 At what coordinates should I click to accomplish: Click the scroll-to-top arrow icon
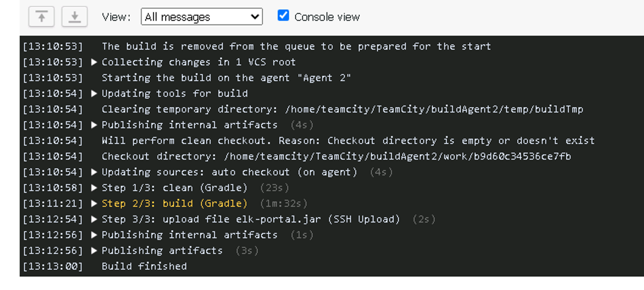41,17
